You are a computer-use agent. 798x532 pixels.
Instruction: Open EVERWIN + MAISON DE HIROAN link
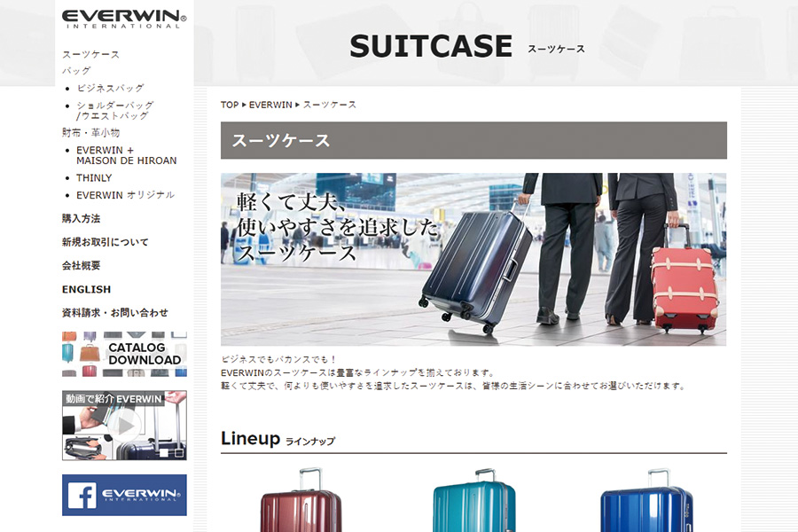point(126,155)
